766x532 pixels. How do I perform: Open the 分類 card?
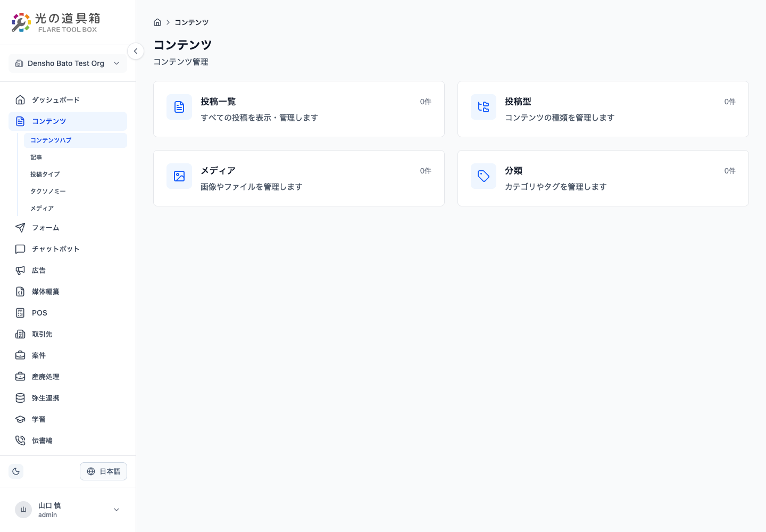(x=603, y=178)
